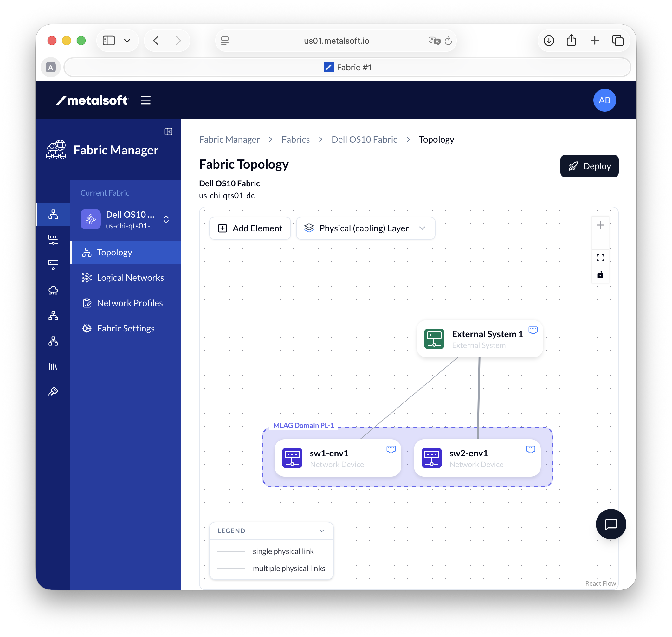Toggle the canvas lock icon
Image resolution: width=672 pixels, height=637 pixels.
point(600,274)
